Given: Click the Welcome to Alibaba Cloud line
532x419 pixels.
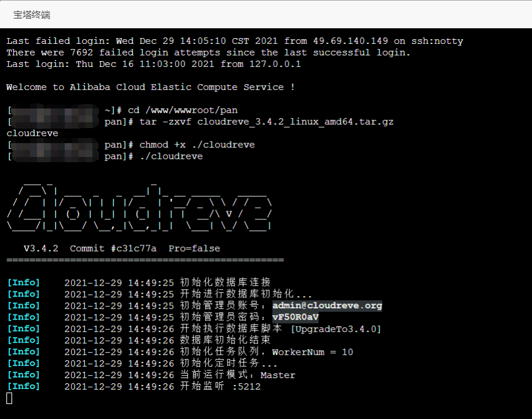Looking at the screenshot, I should click(150, 87).
